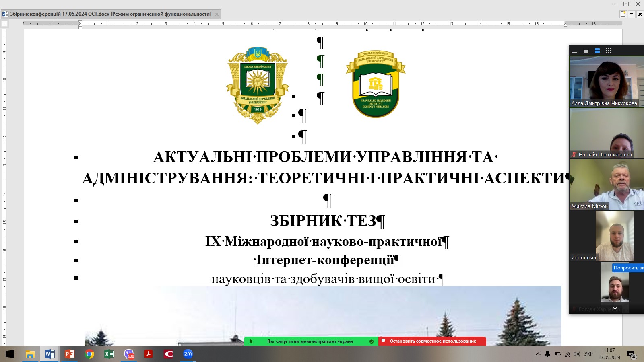
Task: Click green screen-sharing status bar
Action: click(x=310, y=341)
